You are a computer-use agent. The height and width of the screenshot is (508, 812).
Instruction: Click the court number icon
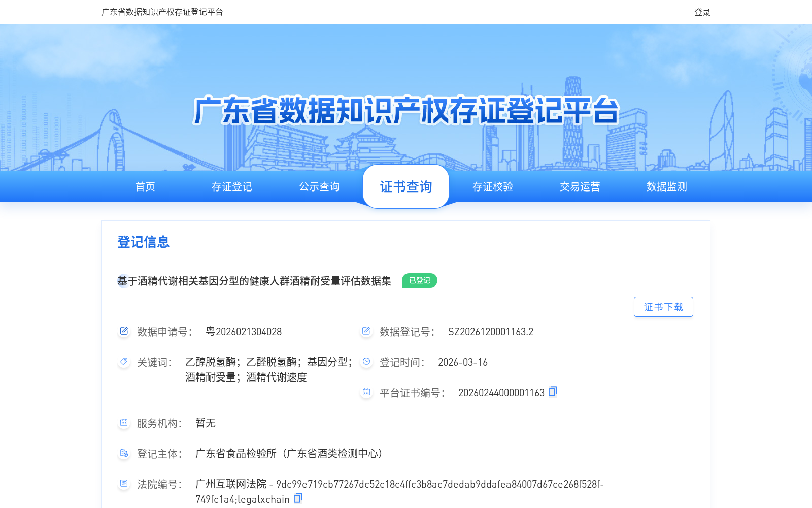[124, 484]
